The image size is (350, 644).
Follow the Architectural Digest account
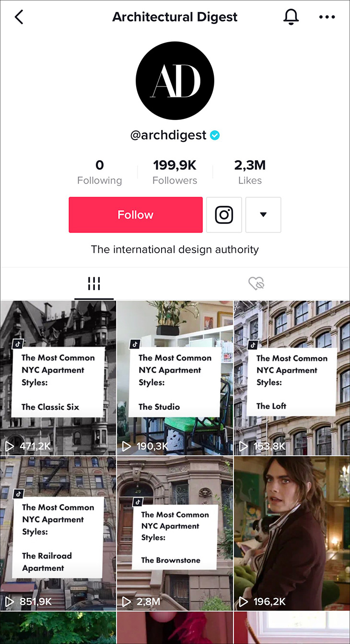point(136,215)
